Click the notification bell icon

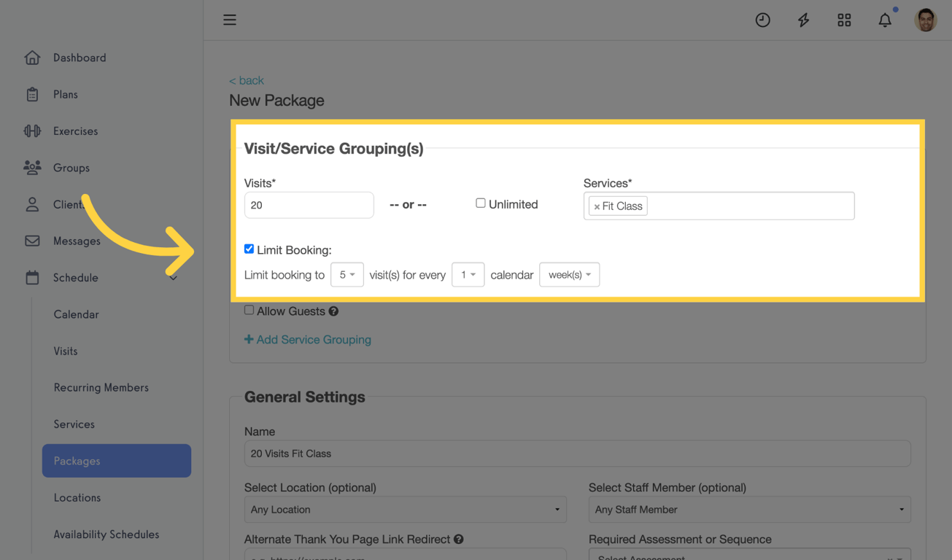pyautogui.click(x=885, y=20)
